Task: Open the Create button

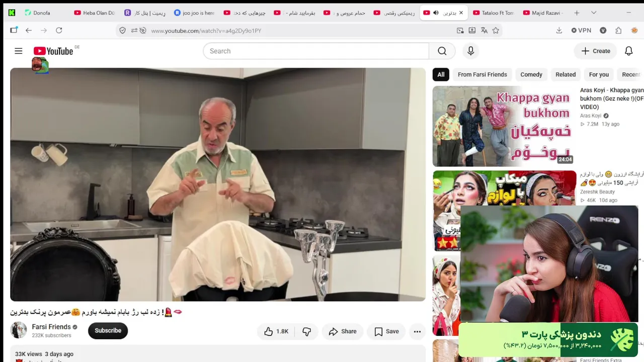Action: point(596,51)
